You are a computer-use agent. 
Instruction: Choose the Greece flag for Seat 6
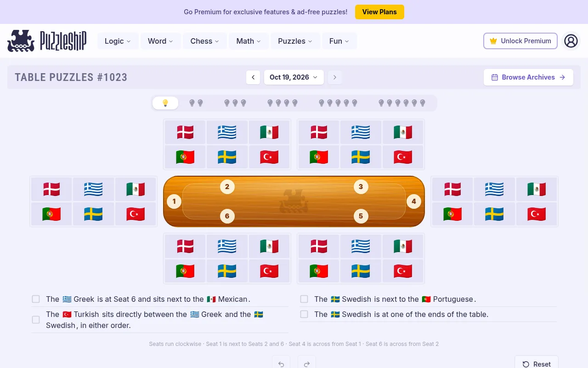(x=227, y=246)
